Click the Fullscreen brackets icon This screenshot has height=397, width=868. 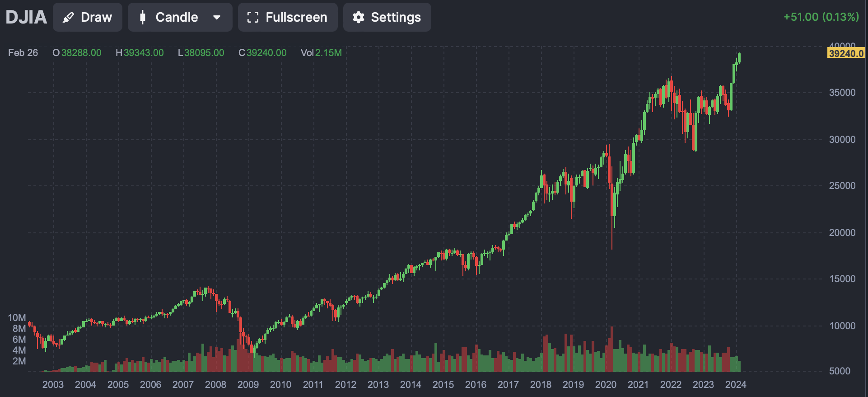[253, 18]
